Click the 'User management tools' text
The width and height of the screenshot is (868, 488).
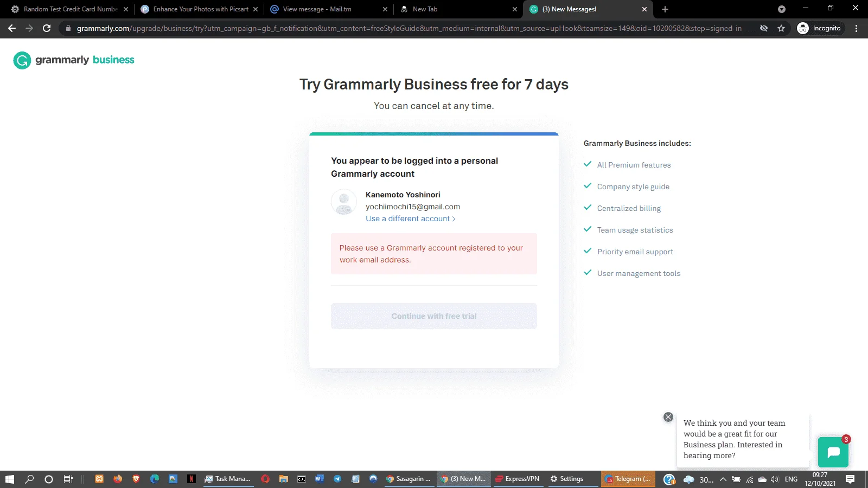point(639,273)
